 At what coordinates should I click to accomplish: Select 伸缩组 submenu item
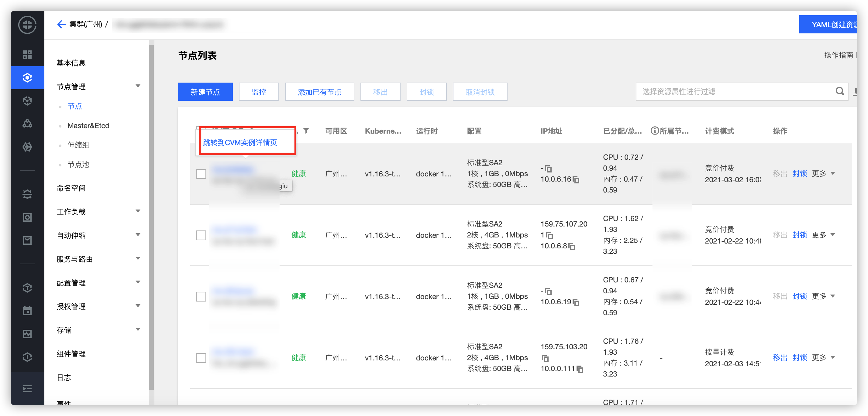coord(78,145)
